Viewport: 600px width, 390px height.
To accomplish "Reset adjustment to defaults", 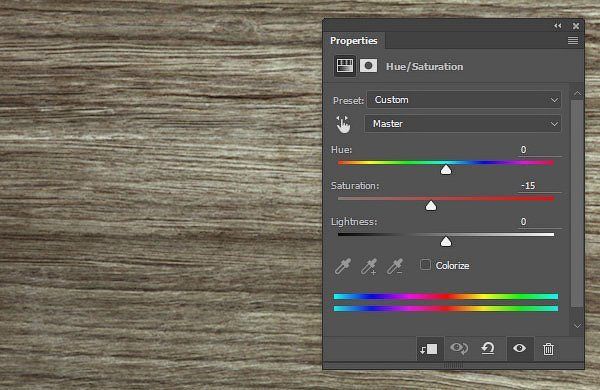I will point(488,348).
